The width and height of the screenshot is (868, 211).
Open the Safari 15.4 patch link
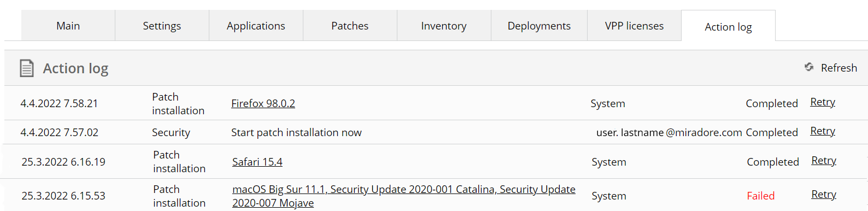point(257,162)
